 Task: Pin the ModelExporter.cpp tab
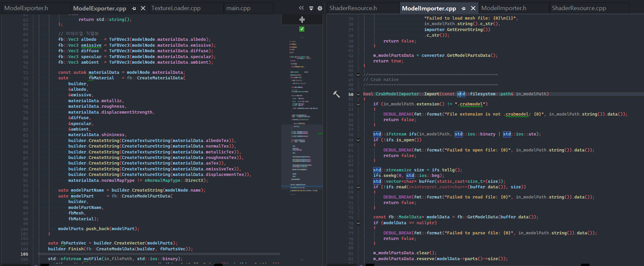tap(134, 8)
